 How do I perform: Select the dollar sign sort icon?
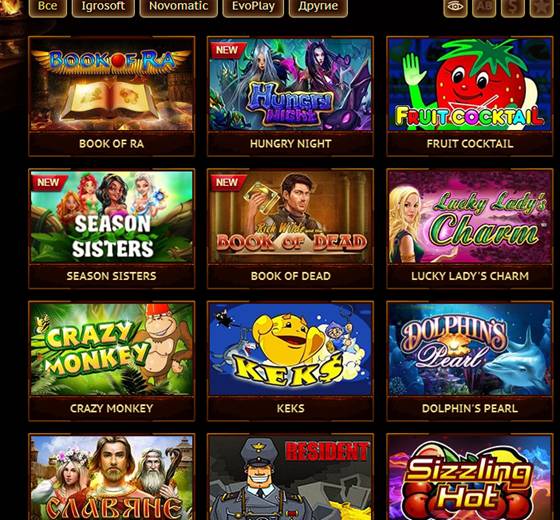[513, 7]
